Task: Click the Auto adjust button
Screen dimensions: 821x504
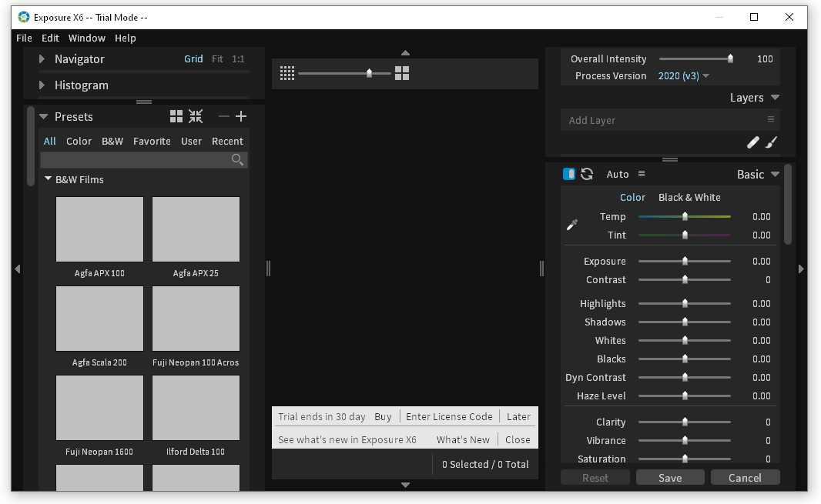Action: 618,174
